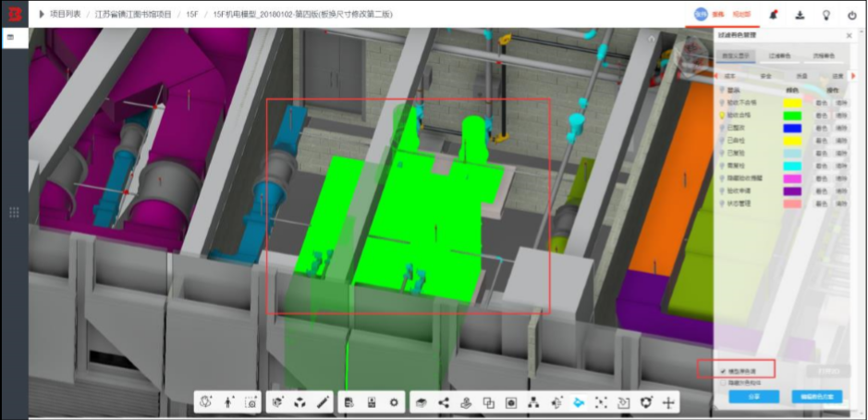The width and height of the screenshot is (868, 420).
Task: Click the power logout icon
Action: (852, 15)
